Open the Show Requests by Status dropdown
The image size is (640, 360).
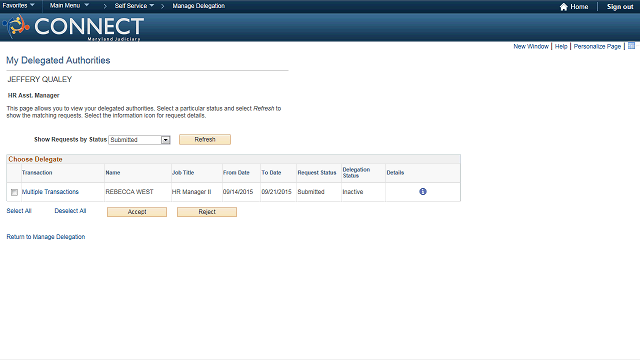(139, 140)
